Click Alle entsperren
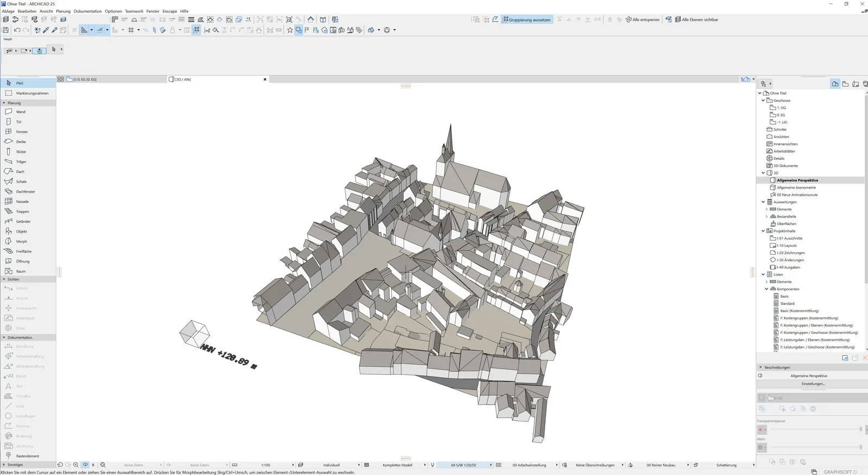868x475 pixels. tap(643, 20)
